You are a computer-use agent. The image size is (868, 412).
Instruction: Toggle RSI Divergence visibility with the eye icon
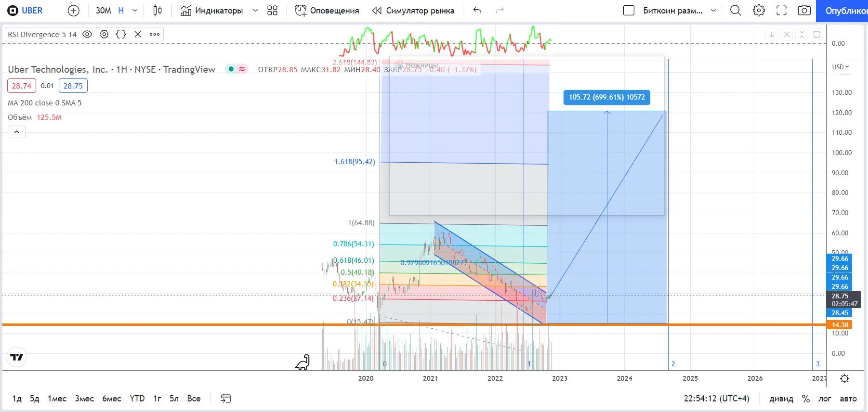[87, 34]
